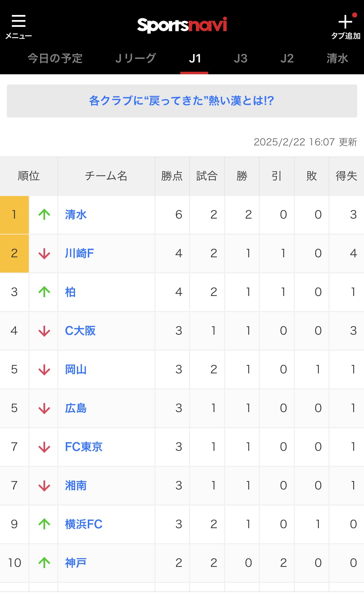Switch to the Jリーグ tab
The width and height of the screenshot is (364, 596).
tap(136, 58)
